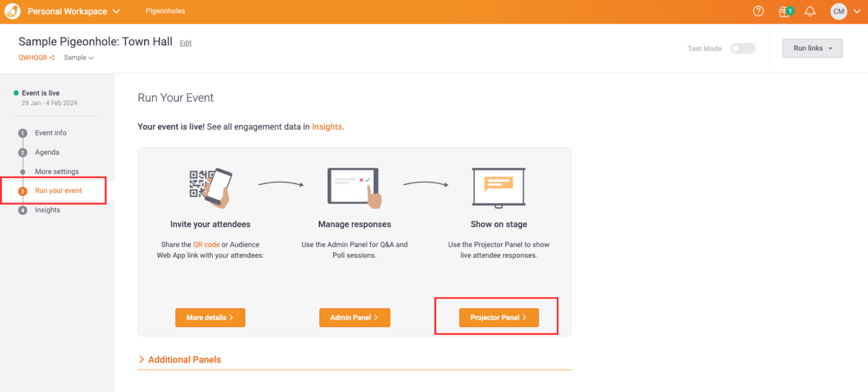Open the Personal Workspace dropdown
The height and width of the screenshot is (392, 868).
point(73,11)
